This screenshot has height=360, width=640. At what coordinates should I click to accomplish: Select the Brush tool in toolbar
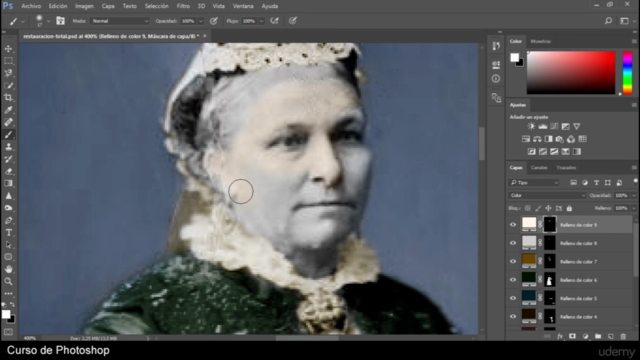tap(9, 135)
